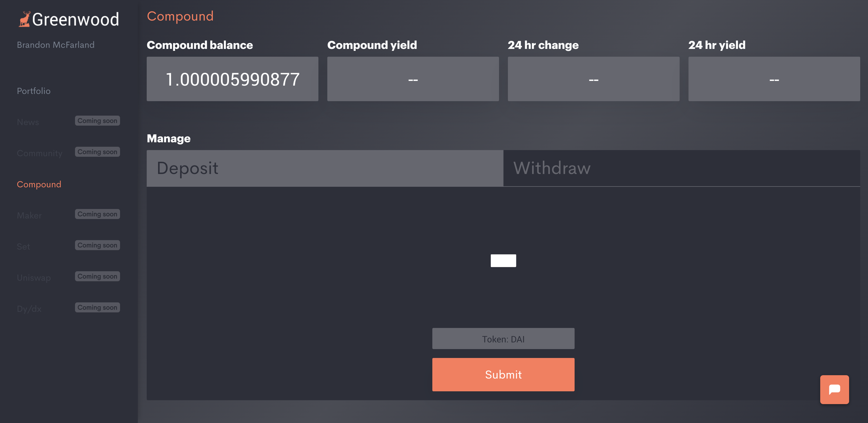
Task: Open the Compound sidebar link
Action: click(39, 184)
